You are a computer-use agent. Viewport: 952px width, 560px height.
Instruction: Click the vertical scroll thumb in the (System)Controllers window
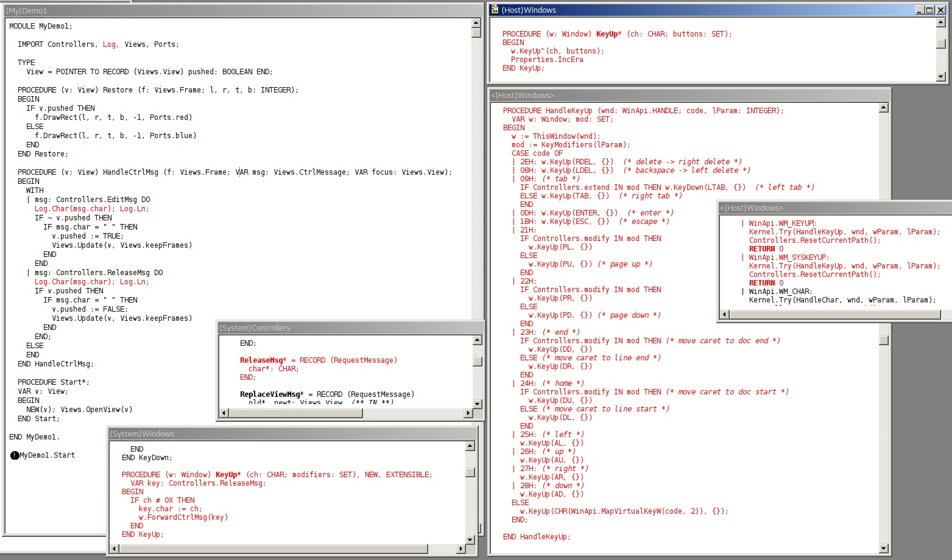[x=478, y=361]
